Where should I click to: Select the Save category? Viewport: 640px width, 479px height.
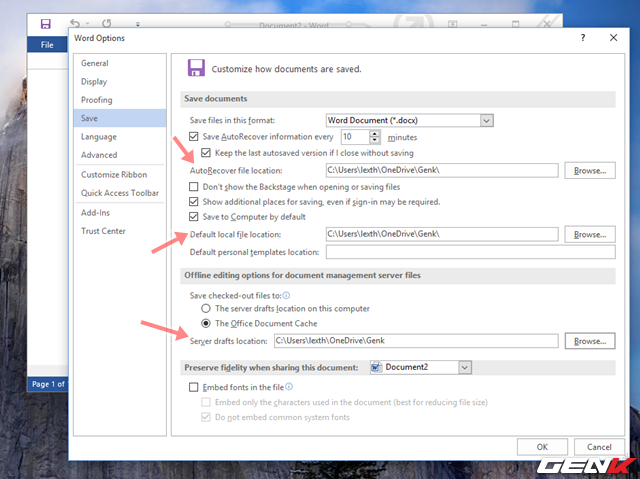point(120,118)
